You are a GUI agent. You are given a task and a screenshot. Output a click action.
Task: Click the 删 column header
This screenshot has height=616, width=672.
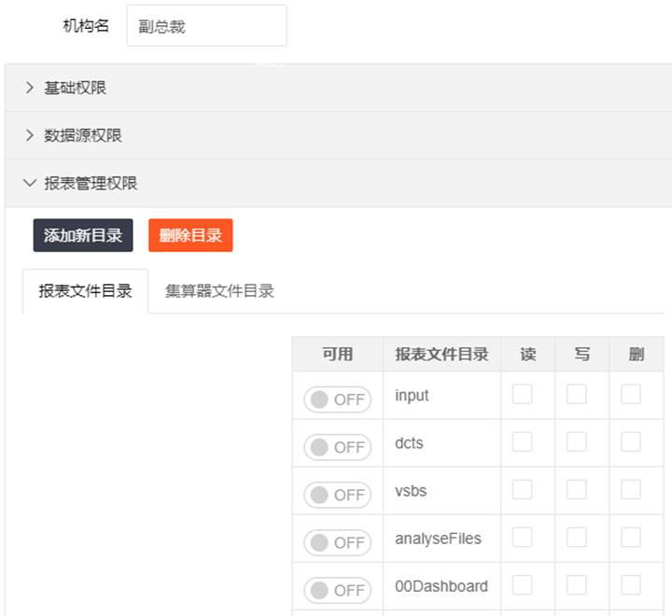[x=637, y=354]
